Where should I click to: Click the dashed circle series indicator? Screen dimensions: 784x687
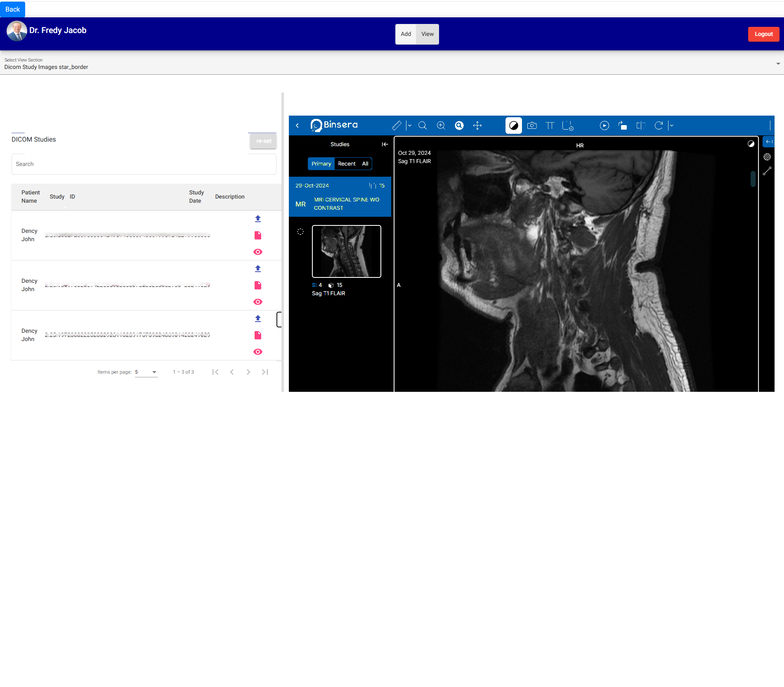click(x=300, y=232)
